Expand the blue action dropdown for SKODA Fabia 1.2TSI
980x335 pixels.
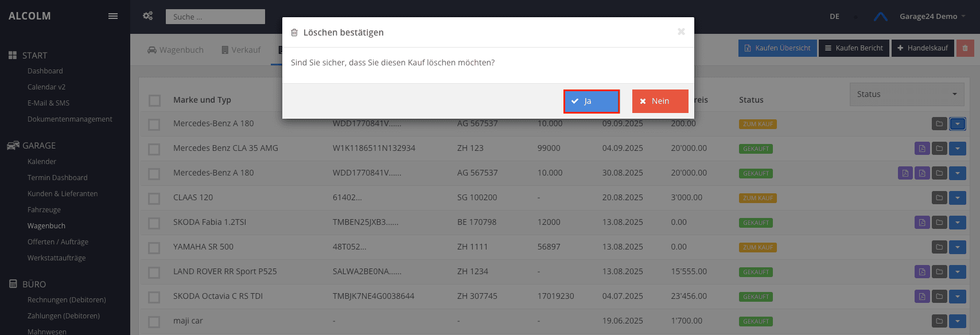958,223
